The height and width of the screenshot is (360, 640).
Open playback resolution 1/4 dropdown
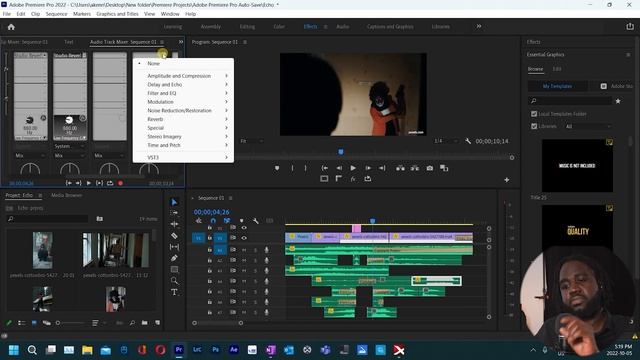[446, 141]
